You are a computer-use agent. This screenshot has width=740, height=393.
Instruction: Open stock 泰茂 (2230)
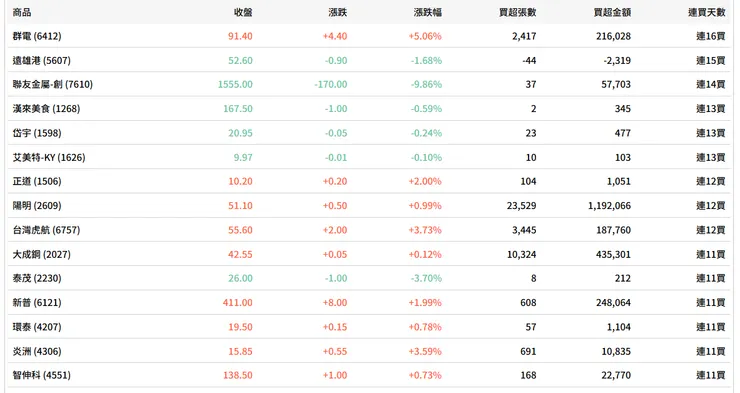click(37, 278)
